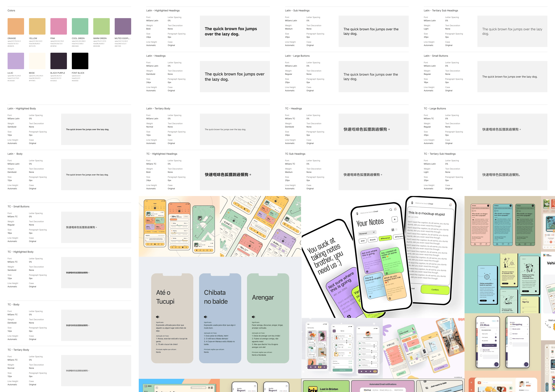The image size is (555, 392).
Task: Select grid view icon in Your Notes
Action: pyautogui.click(x=393, y=230)
